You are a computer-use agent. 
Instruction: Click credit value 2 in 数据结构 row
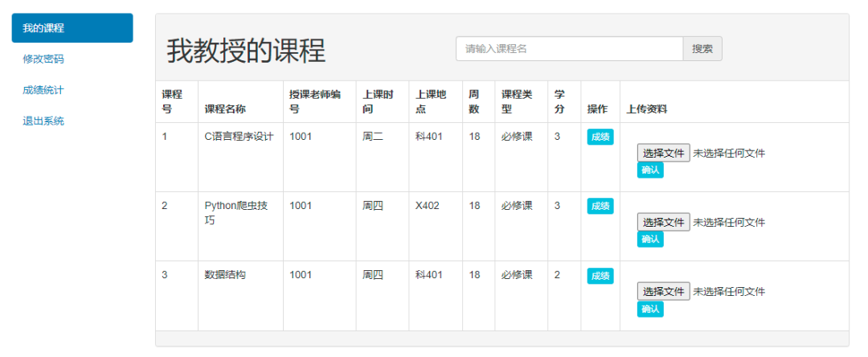coord(557,274)
